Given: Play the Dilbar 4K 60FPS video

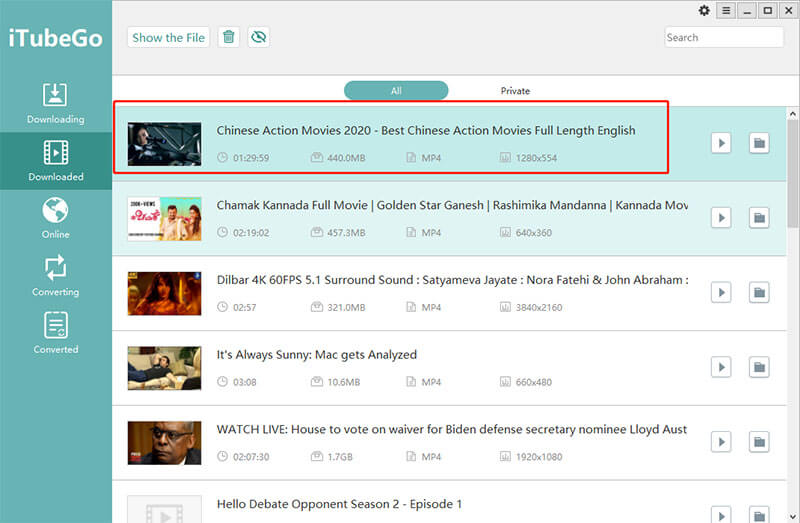Looking at the screenshot, I should click(721, 292).
